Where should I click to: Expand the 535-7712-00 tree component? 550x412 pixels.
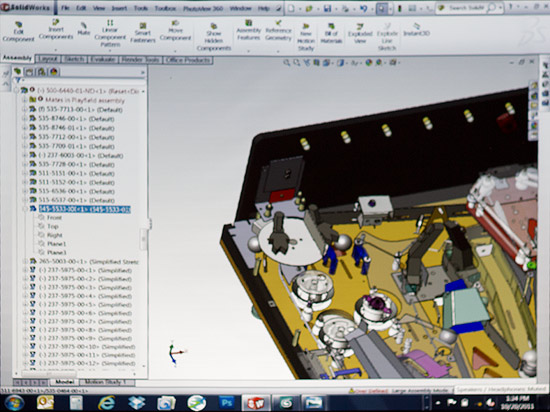(25, 137)
